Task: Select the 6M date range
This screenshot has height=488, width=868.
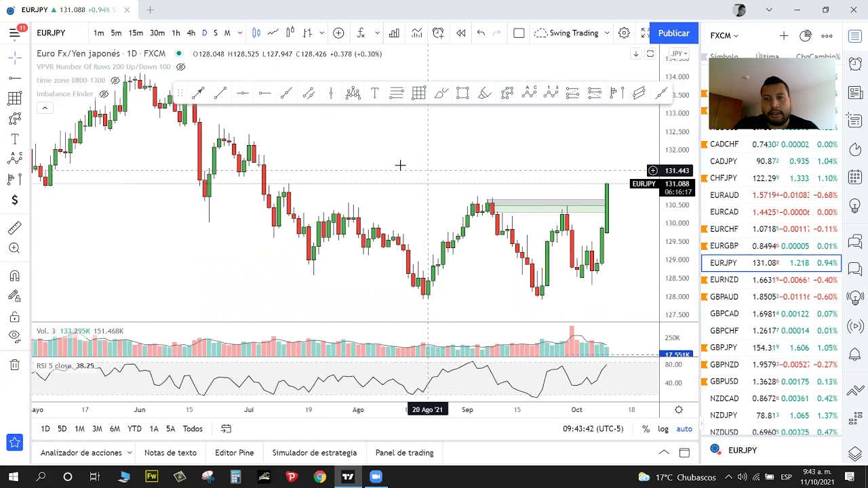Action: (x=115, y=428)
